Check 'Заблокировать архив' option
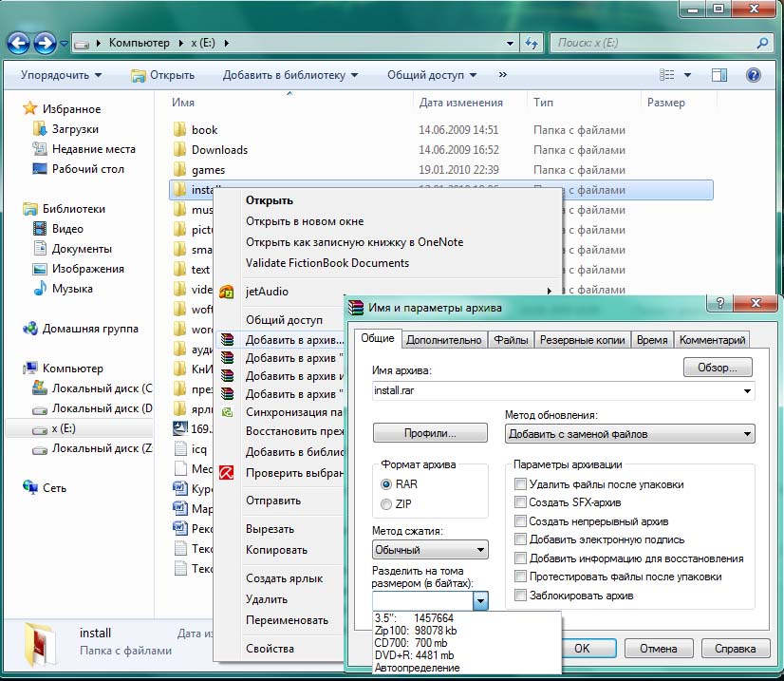Screen dimensions: 784x681 point(520,596)
